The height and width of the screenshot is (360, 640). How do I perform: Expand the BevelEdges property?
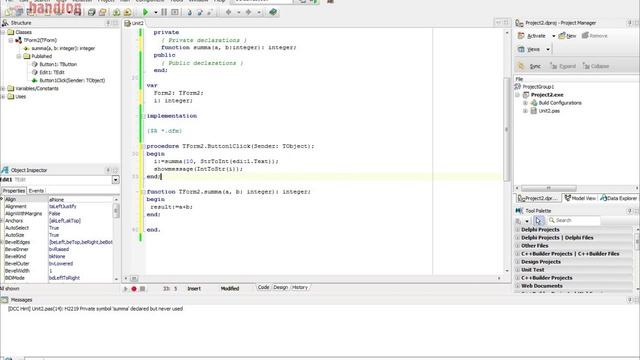tap(2, 242)
